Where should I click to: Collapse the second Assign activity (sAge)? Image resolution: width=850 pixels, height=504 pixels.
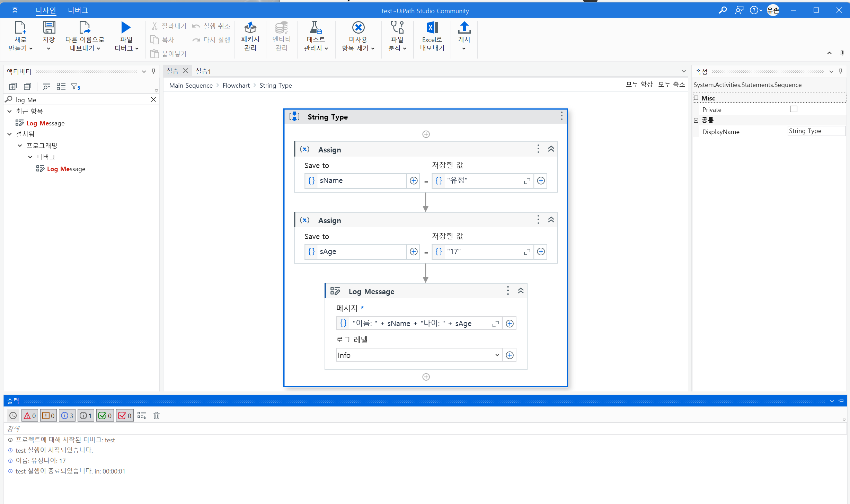click(x=551, y=220)
